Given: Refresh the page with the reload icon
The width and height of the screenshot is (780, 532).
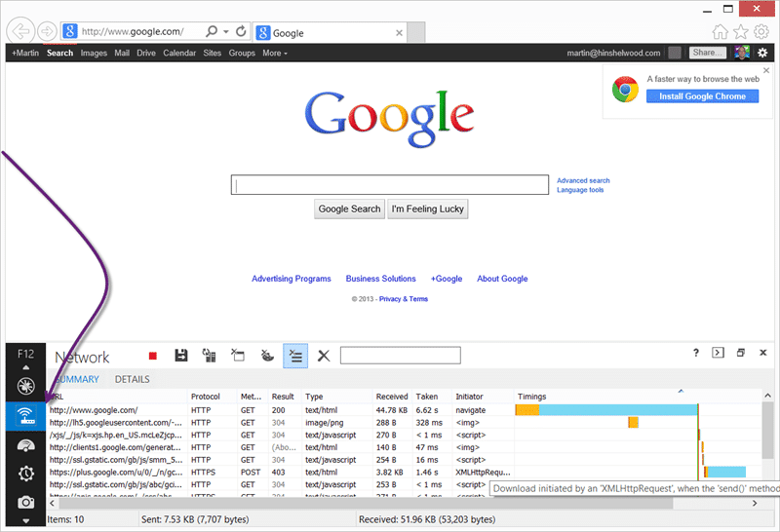Looking at the screenshot, I should pos(241,31).
